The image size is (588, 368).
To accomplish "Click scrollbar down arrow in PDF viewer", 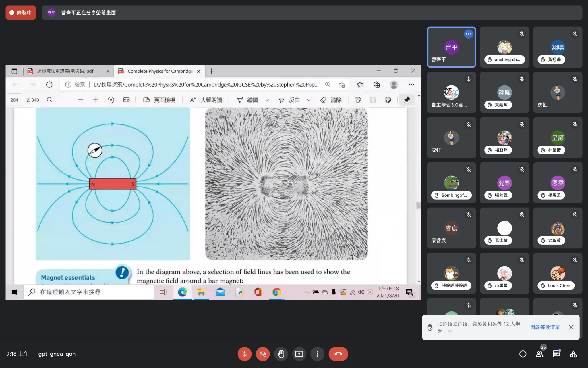I will (x=419, y=281).
